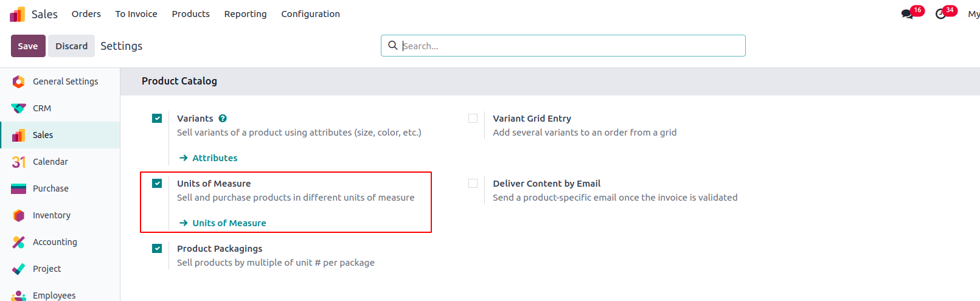Viewport: 980px width, 301px height.
Task: Click the Sales app logo icon
Action: tap(18, 14)
